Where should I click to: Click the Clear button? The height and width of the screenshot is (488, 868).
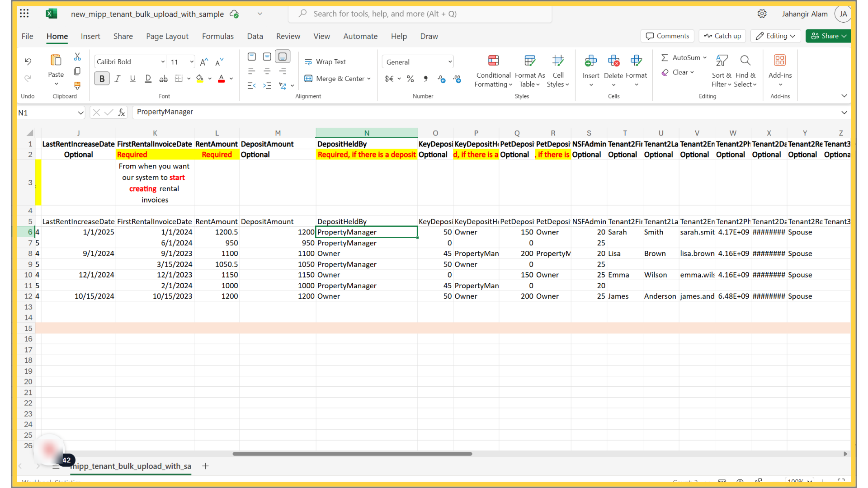(x=677, y=72)
